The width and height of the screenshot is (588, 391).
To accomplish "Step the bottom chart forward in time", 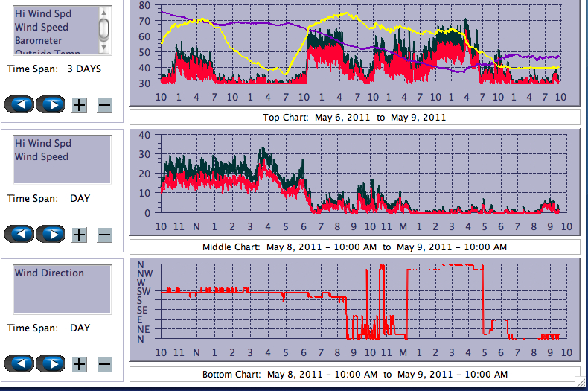I will click(x=51, y=363).
